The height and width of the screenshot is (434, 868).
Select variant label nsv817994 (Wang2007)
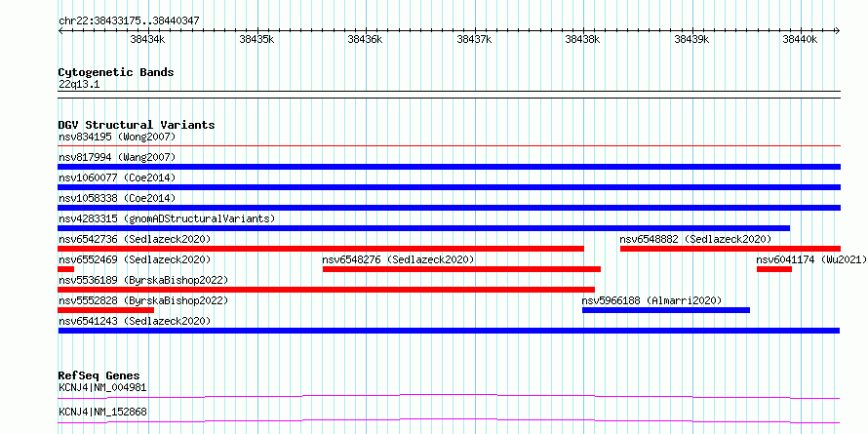(x=117, y=157)
